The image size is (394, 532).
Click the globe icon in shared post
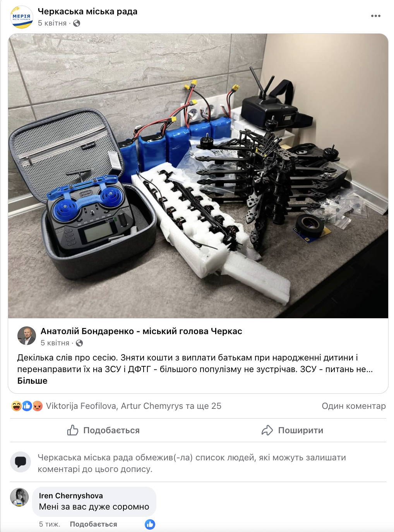coord(79,343)
